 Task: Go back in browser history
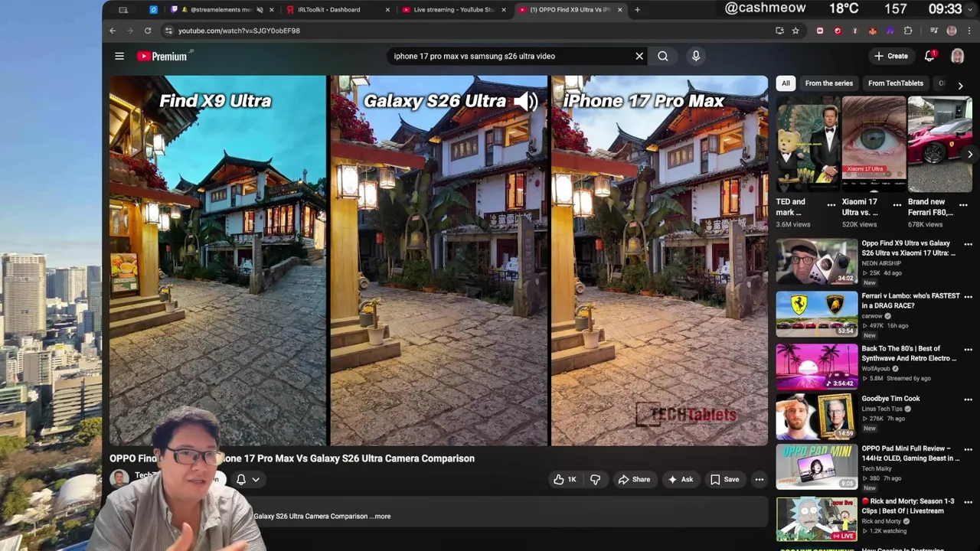[113, 31]
